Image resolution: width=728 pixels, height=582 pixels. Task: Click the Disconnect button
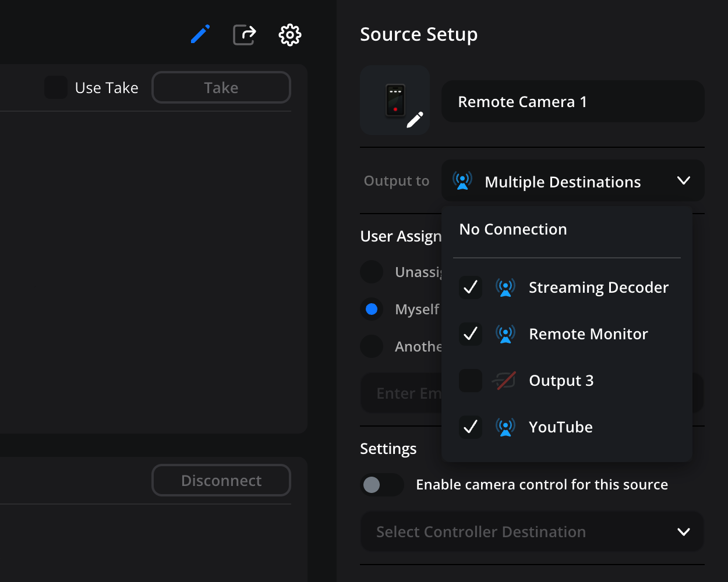(x=221, y=480)
